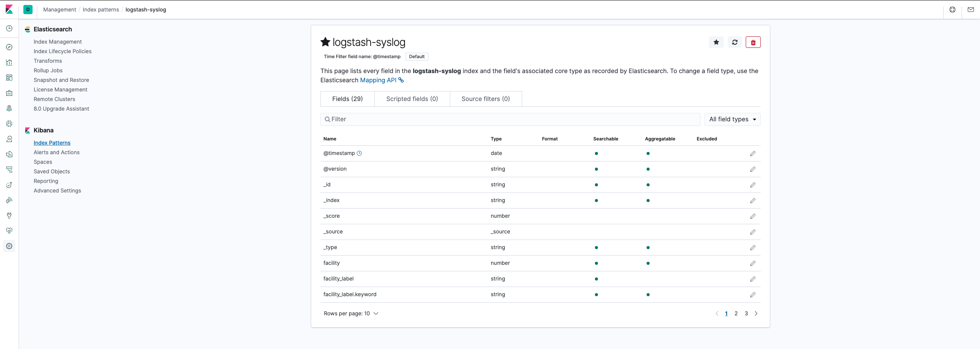Open License Management link
This screenshot has width=980, height=349.
[x=60, y=90]
